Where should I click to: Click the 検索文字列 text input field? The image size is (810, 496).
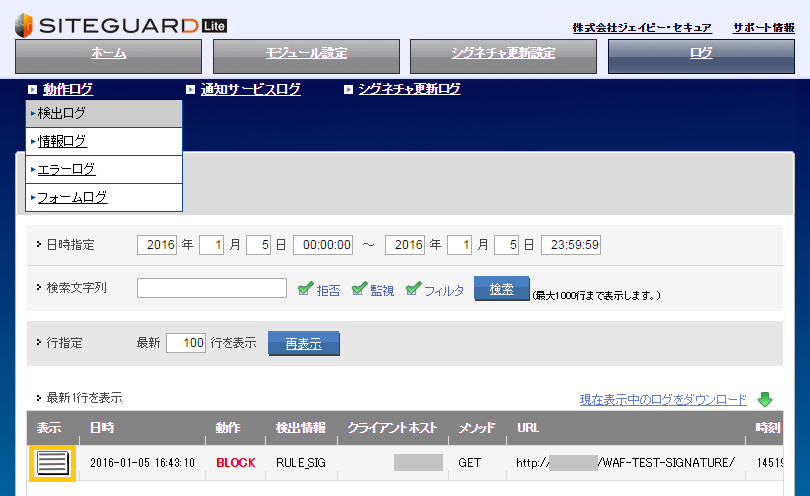click(x=212, y=289)
